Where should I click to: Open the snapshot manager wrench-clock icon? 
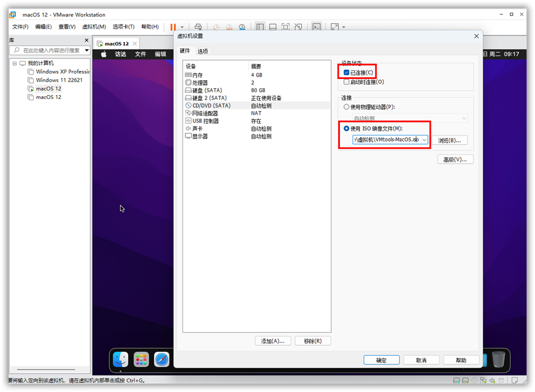pos(242,27)
